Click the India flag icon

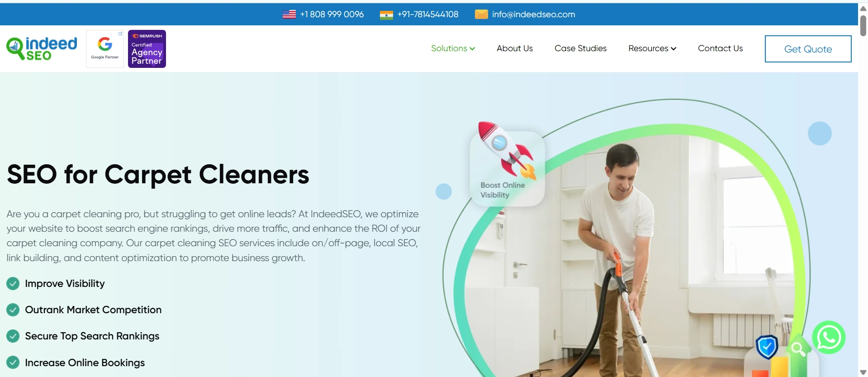click(386, 15)
